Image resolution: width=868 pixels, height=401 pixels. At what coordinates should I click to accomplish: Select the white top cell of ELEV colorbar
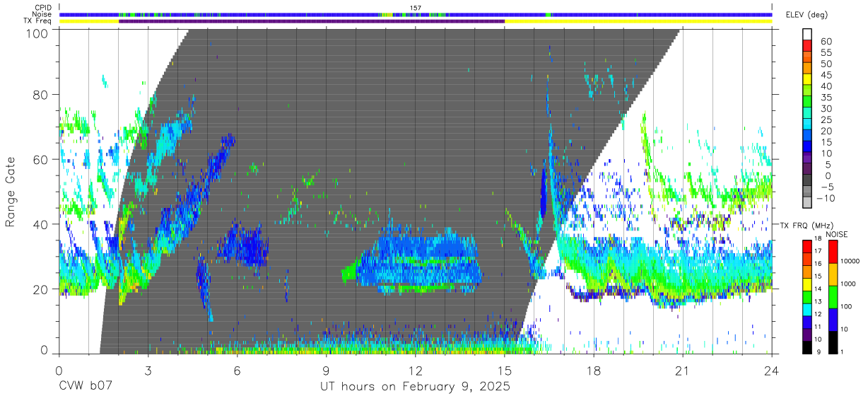pos(808,35)
